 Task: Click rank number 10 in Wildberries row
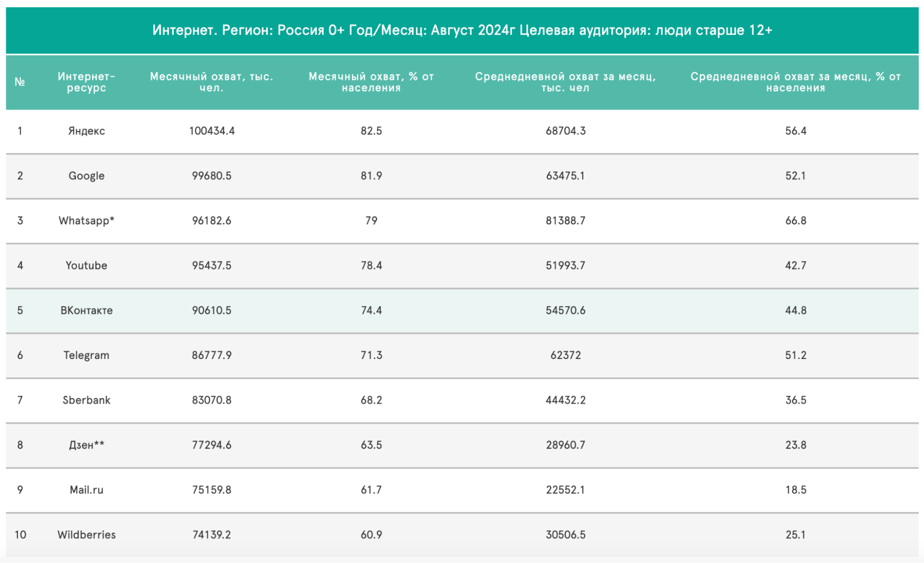pyautogui.click(x=20, y=535)
